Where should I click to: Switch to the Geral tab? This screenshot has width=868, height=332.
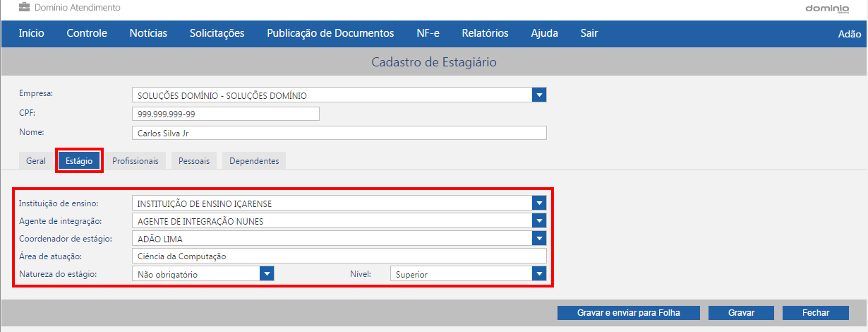pyautogui.click(x=36, y=160)
